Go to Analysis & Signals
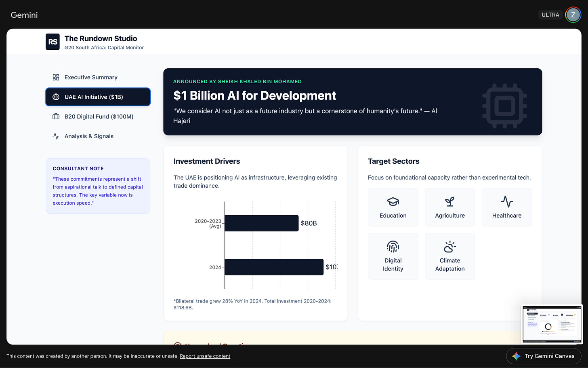Screen dimensions: 588x368 (x=98, y=136)
